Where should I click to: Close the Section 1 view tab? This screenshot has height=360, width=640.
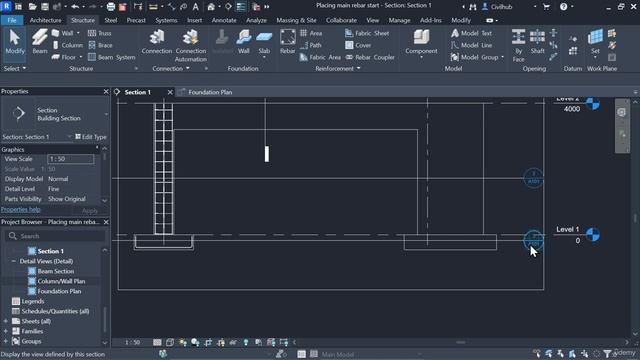(170, 92)
